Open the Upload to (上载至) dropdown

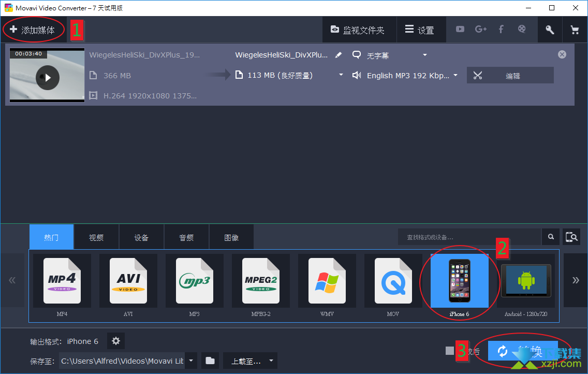click(x=250, y=361)
